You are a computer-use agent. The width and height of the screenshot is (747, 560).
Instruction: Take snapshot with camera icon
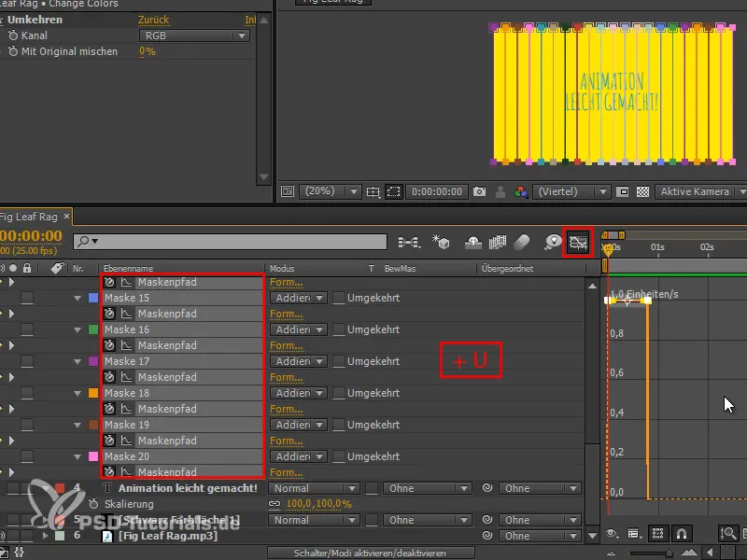pos(479,191)
